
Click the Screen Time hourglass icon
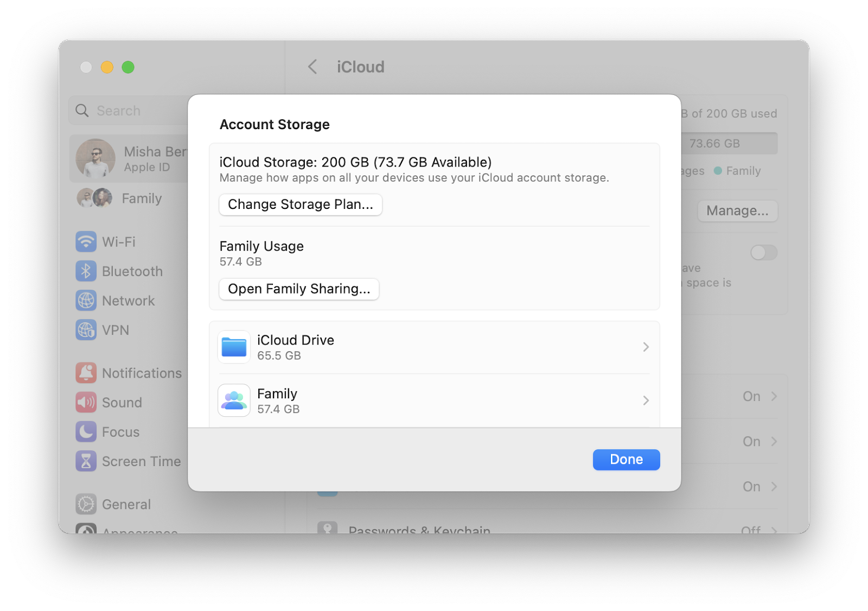(86, 461)
